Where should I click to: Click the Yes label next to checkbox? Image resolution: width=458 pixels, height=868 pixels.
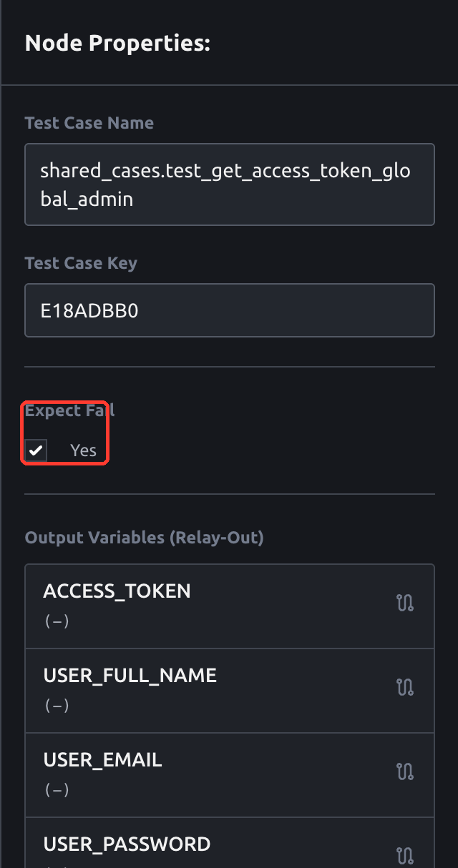pos(83,450)
